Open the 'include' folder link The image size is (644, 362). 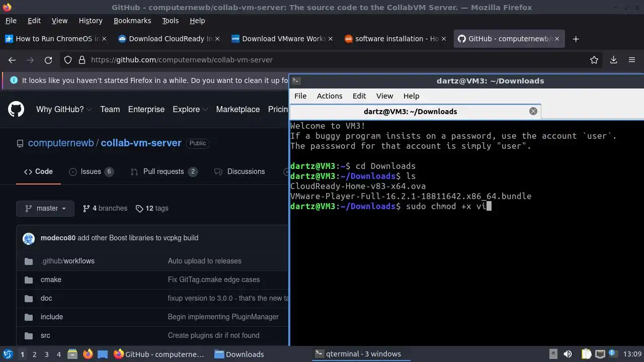52,317
